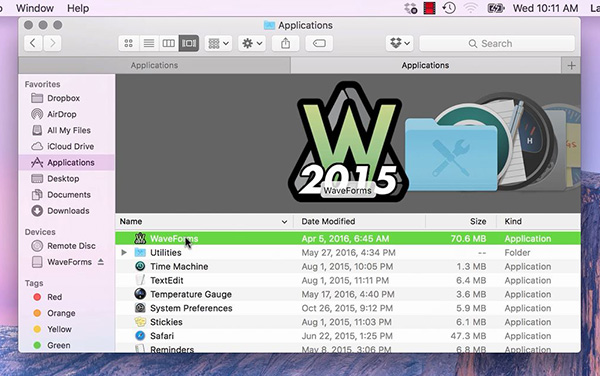
Task: Select the Time Machine row
Action: (x=348, y=267)
